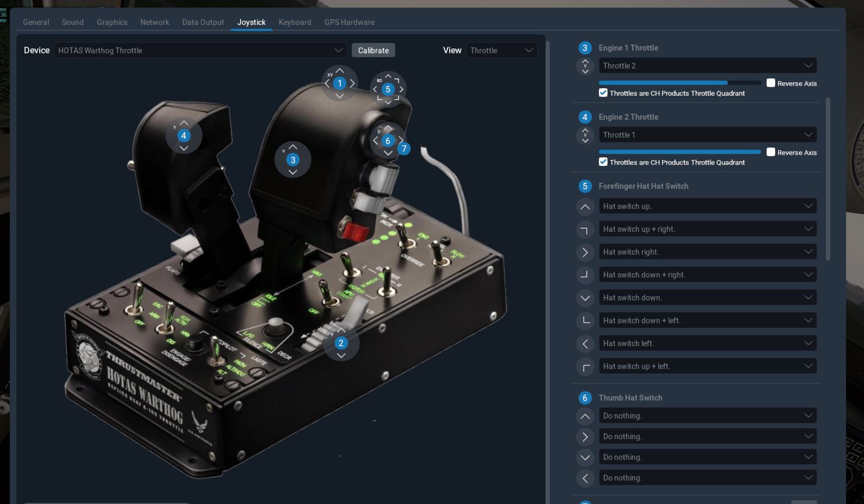This screenshot has height=504, width=864.
Task: Click the settings list vertical scrollbar
Action: (x=828, y=179)
